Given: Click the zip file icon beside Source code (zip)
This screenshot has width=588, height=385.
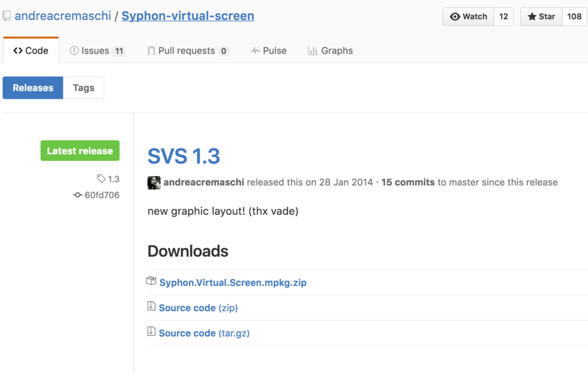Looking at the screenshot, I should point(151,306).
